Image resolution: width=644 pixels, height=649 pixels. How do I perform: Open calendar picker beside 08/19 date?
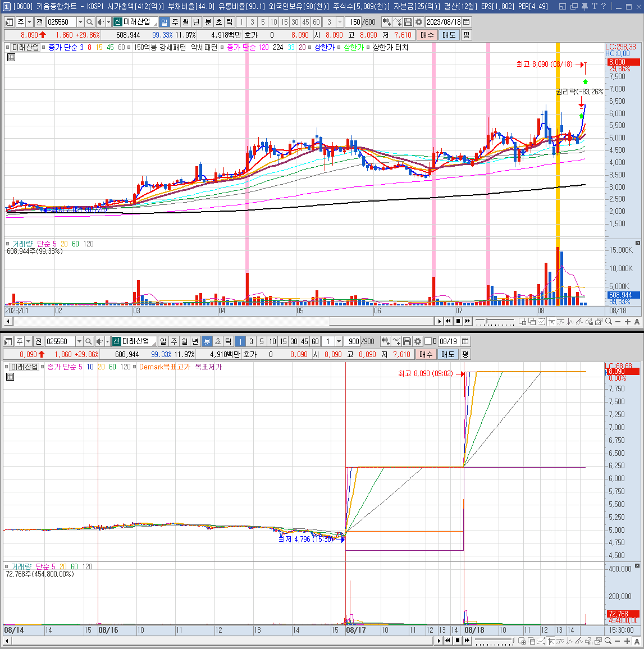(x=465, y=341)
